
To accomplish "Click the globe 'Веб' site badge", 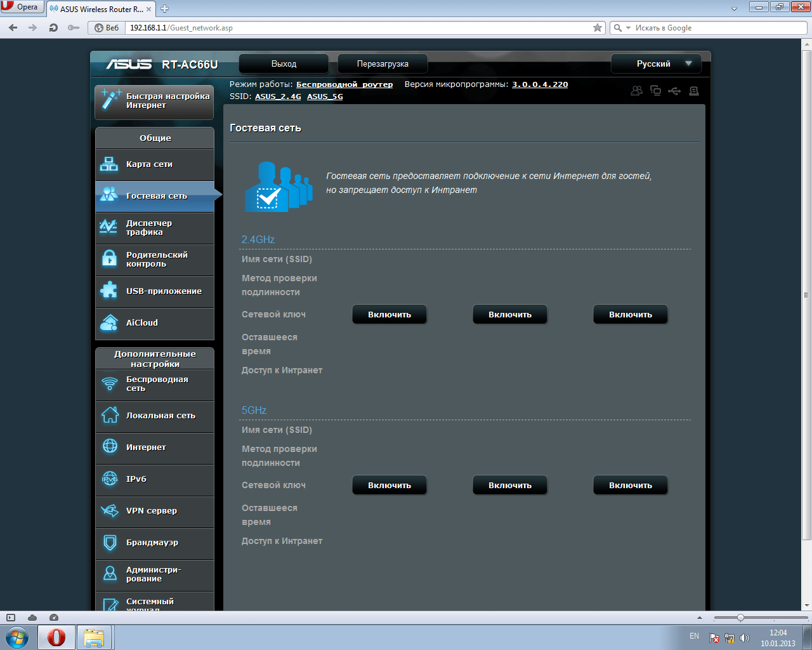I will (107, 28).
